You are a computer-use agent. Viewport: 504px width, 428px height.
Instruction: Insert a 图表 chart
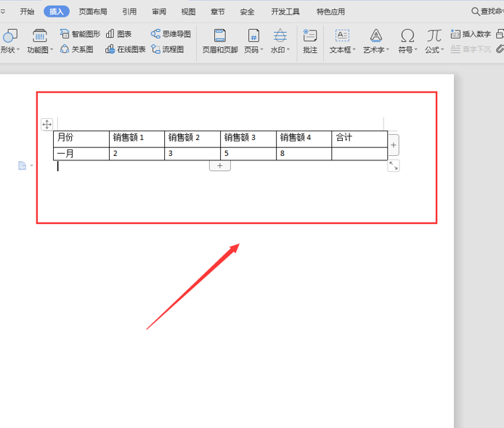118,33
